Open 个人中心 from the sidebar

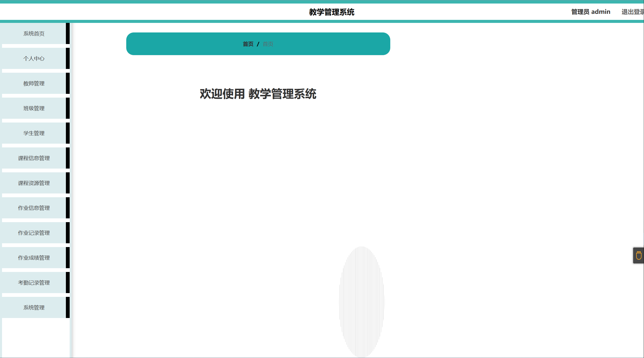(x=34, y=58)
